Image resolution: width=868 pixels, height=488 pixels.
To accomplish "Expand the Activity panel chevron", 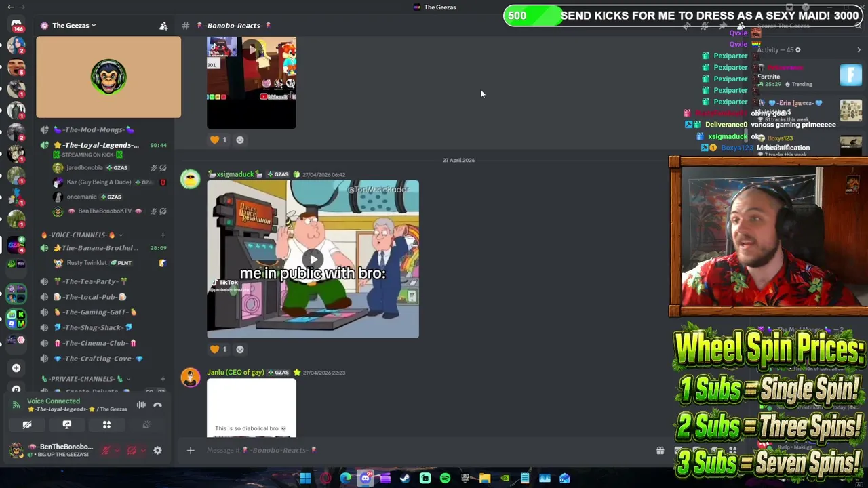I will (x=859, y=50).
